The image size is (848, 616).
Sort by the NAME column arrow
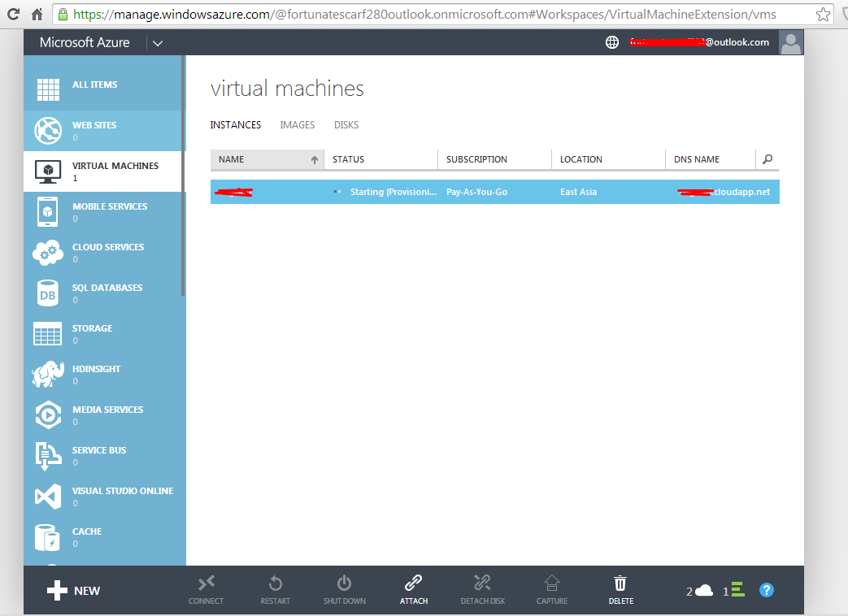pos(314,160)
